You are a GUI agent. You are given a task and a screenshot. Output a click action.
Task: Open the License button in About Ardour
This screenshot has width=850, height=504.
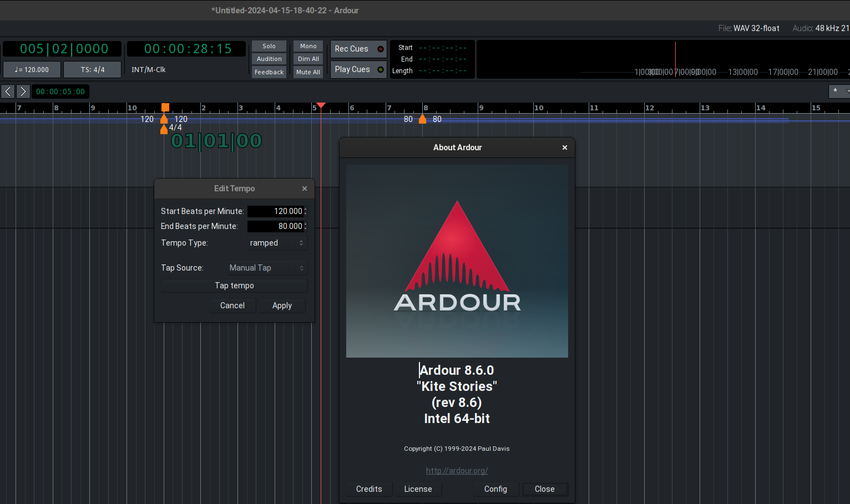click(418, 489)
